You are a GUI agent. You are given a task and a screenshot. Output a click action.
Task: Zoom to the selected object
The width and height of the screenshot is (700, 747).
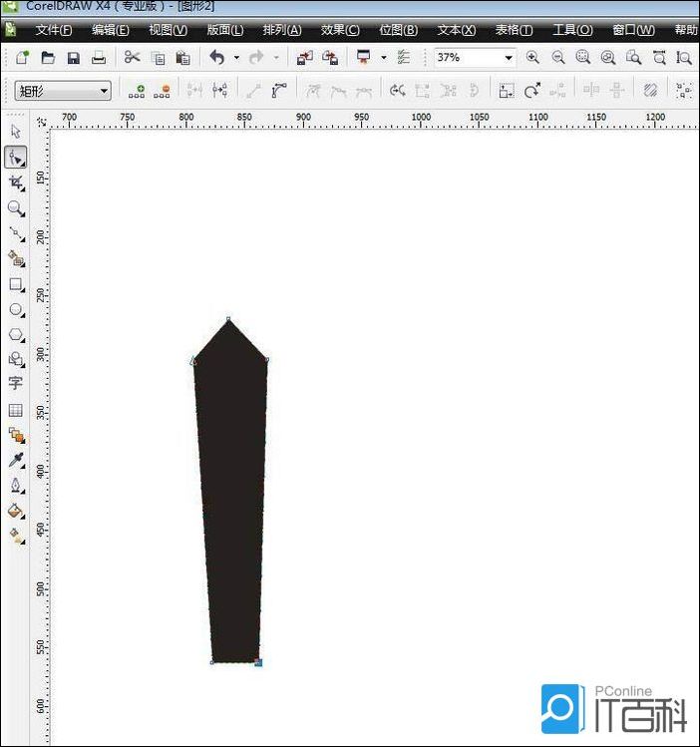tap(583, 58)
